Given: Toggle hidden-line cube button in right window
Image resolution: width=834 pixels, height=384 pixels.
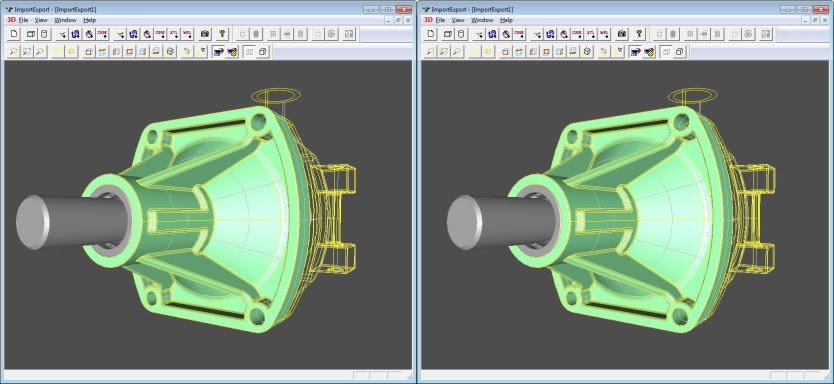Looking at the screenshot, I should tap(680, 52).
